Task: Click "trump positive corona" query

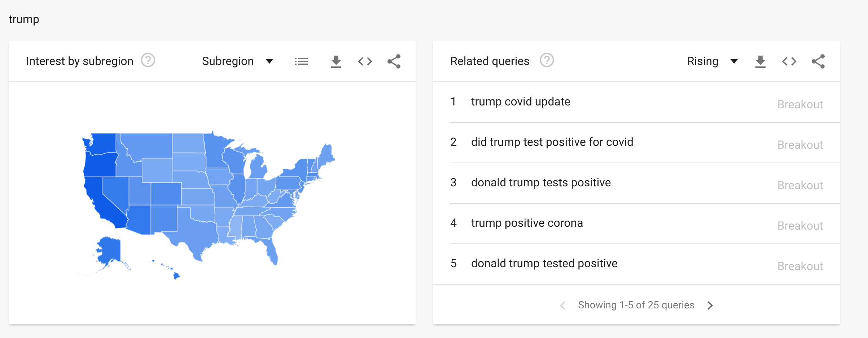Action: point(527,223)
